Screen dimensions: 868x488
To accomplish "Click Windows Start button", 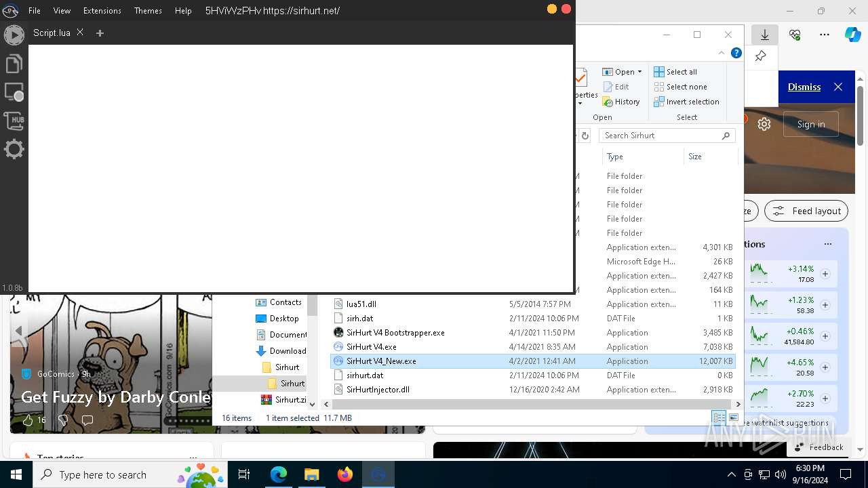I will (x=16, y=474).
